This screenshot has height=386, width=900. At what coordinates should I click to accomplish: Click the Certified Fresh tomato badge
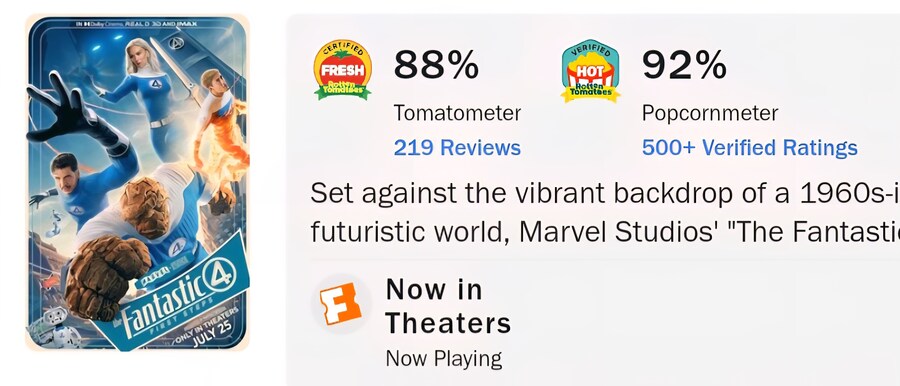click(x=343, y=70)
